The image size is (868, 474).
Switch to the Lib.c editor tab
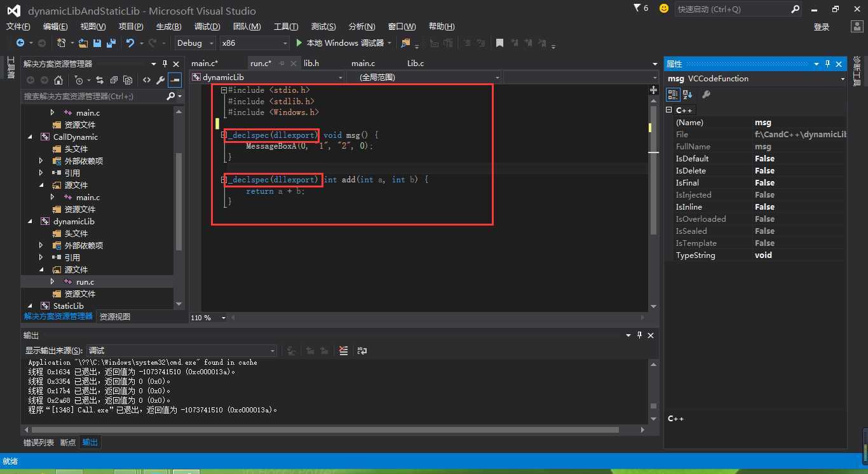pos(416,63)
